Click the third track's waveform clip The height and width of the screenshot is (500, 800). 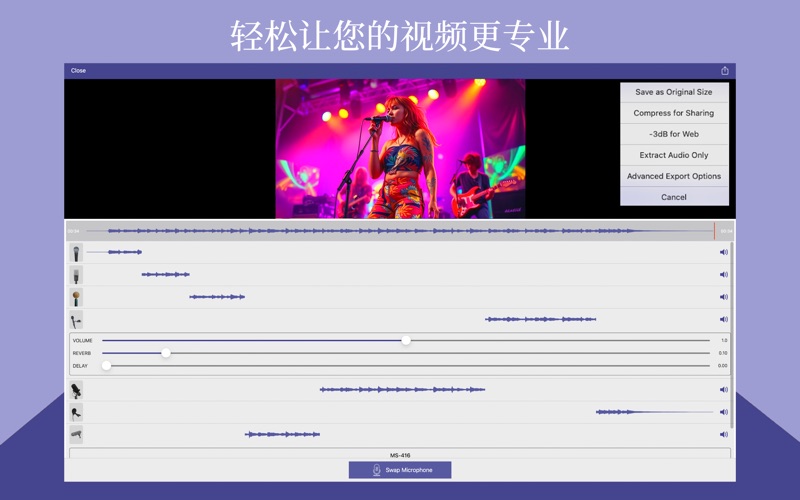217,297
